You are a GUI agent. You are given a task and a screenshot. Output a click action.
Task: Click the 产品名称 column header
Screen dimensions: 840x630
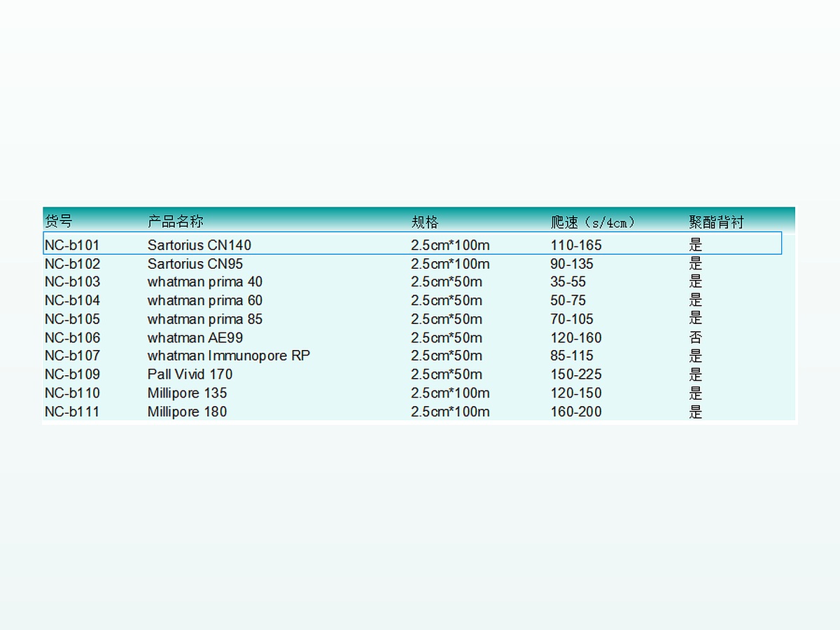tap(176, 222)
